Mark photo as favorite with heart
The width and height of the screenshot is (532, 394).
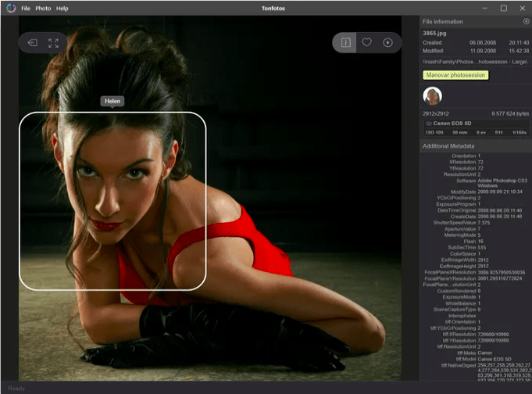tap(366, 42)
